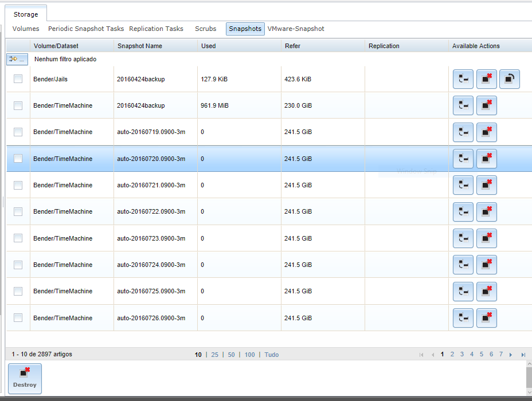Check the Bender/Jails snapshot checkbox

[18, 79]
